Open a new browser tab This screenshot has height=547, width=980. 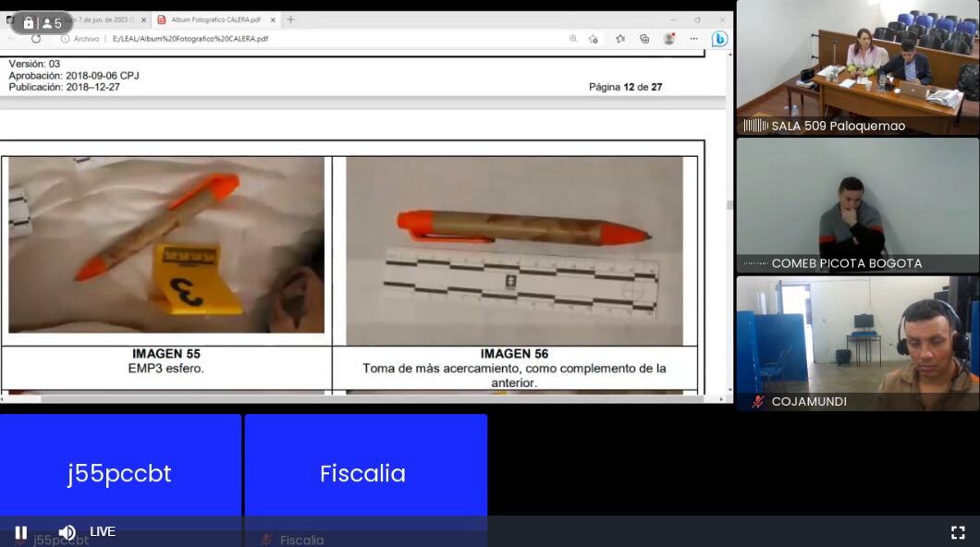click(290, 19)
